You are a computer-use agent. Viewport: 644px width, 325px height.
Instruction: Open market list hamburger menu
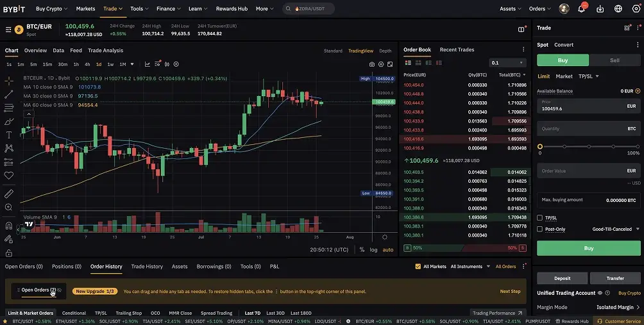pos(8,29)
